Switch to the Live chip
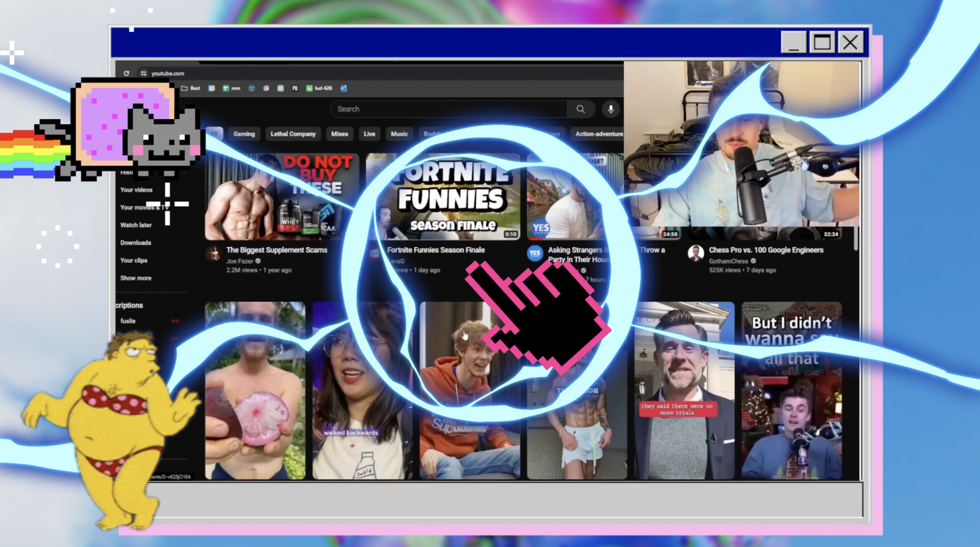The image size is (980, 547). 370,134
